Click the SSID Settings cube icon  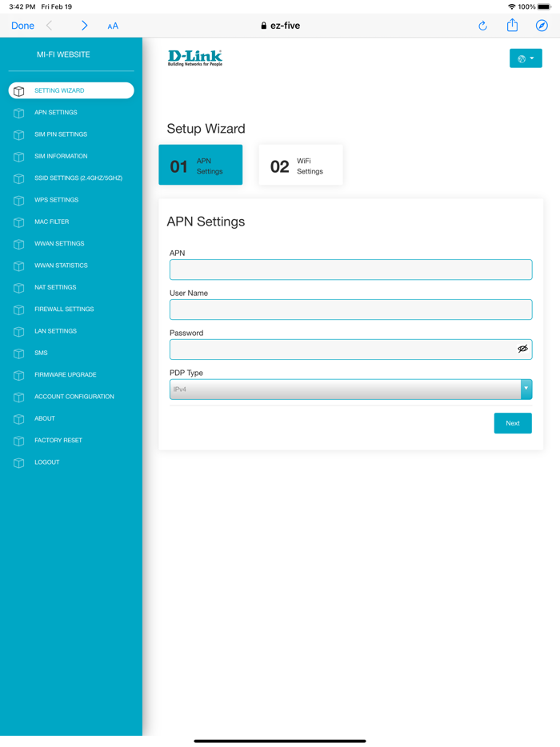click(x=18, y=178)
